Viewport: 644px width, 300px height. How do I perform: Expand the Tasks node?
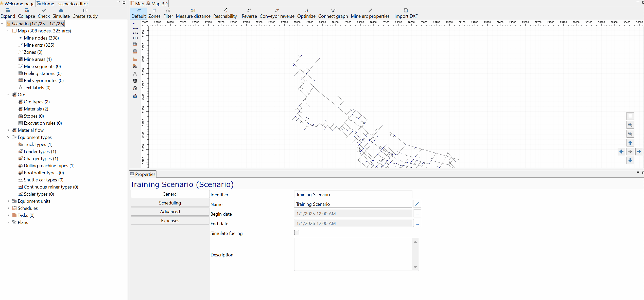8,215
